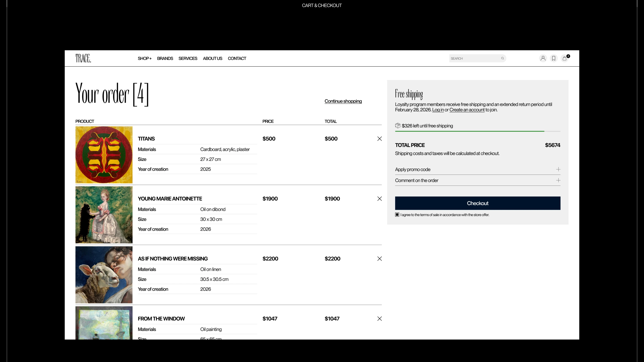
Task: Open the Services menu item
Action: (188, 59)
